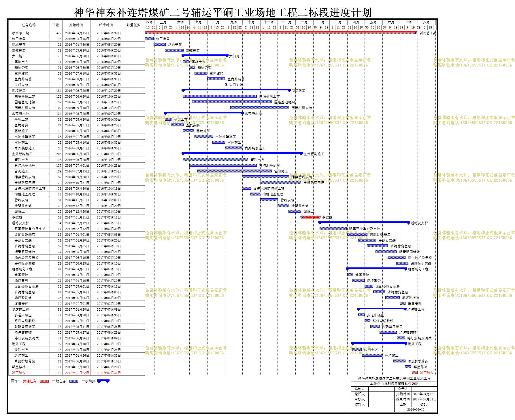Select the 开始时间 column header
Viewport: 515px width, 420px height.
tap(76, 25)
